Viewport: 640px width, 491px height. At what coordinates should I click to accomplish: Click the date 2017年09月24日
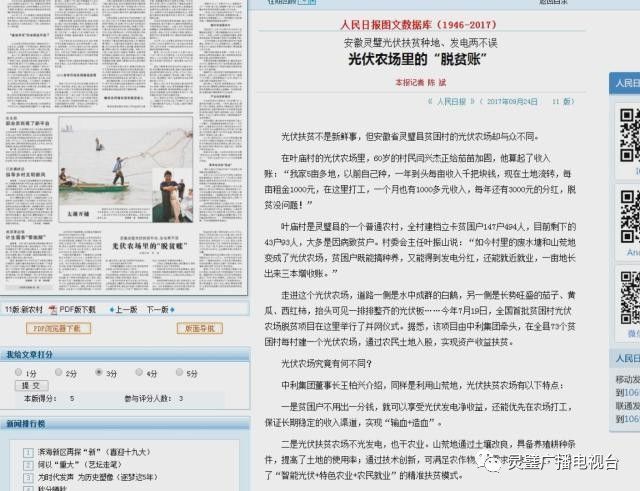pyautogui.click(x=512, y=102)
